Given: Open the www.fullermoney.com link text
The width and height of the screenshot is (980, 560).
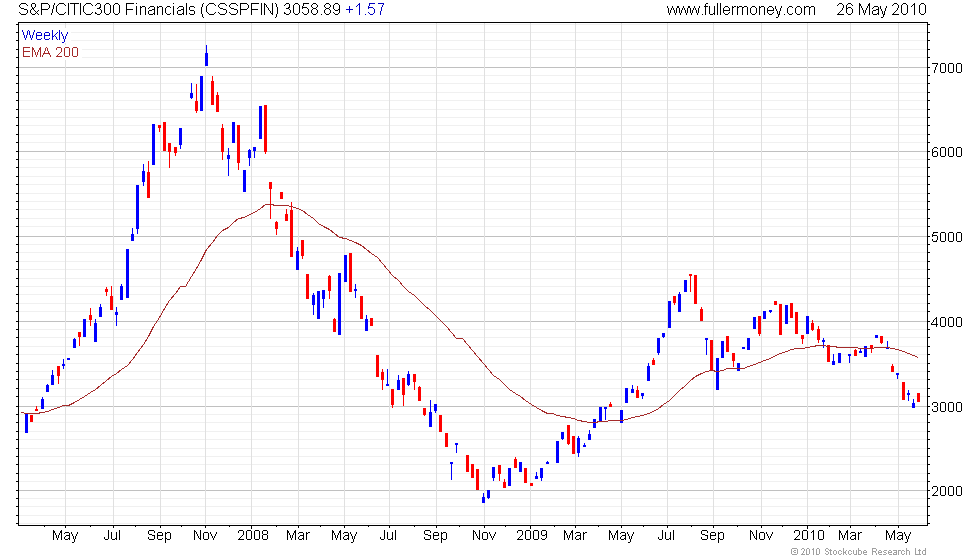Looking at the screenshot, I should click(x=741, y=9).
